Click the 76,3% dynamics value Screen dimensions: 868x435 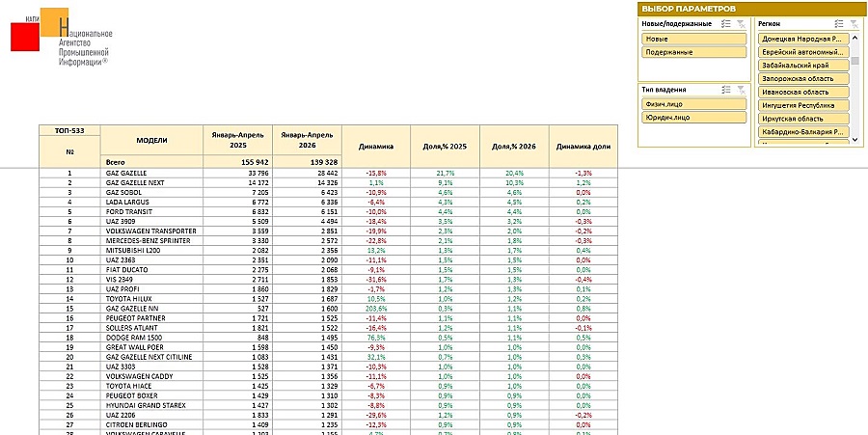point(376,338)
